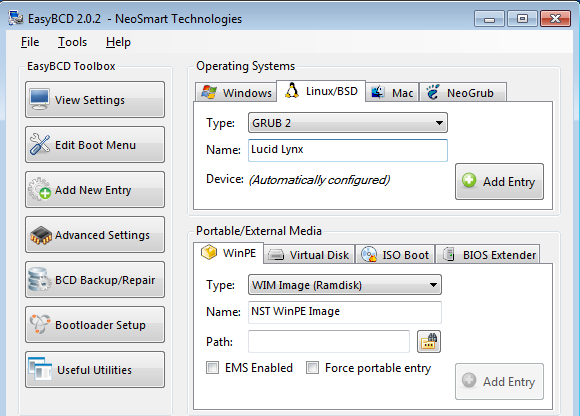Open View Settings from the toolbox

coord(95,99)
